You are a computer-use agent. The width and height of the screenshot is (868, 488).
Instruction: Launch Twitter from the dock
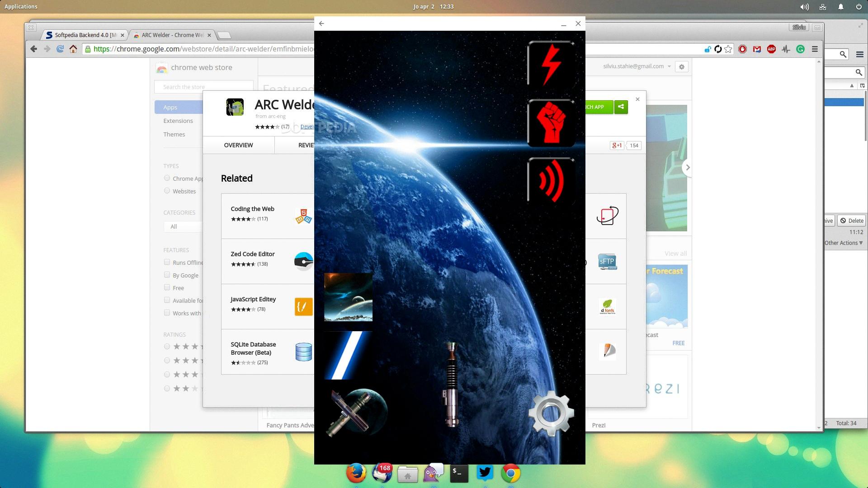[x=485, y=473]
